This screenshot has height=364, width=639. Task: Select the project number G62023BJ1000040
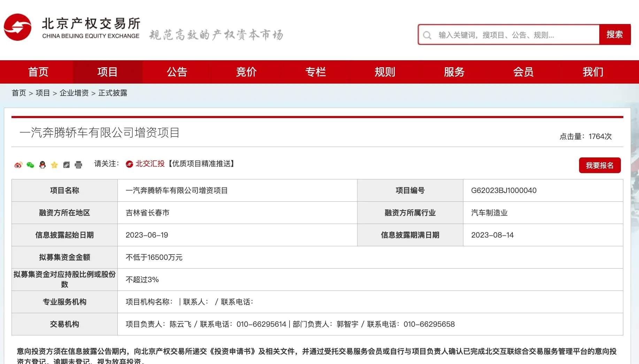point(503,191)
